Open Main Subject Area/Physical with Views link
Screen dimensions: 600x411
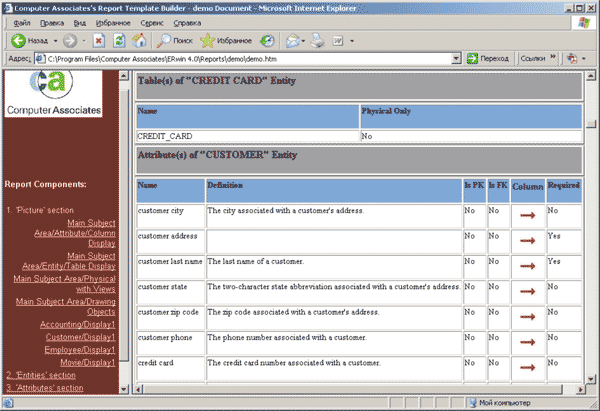click(x=64, y=284)
